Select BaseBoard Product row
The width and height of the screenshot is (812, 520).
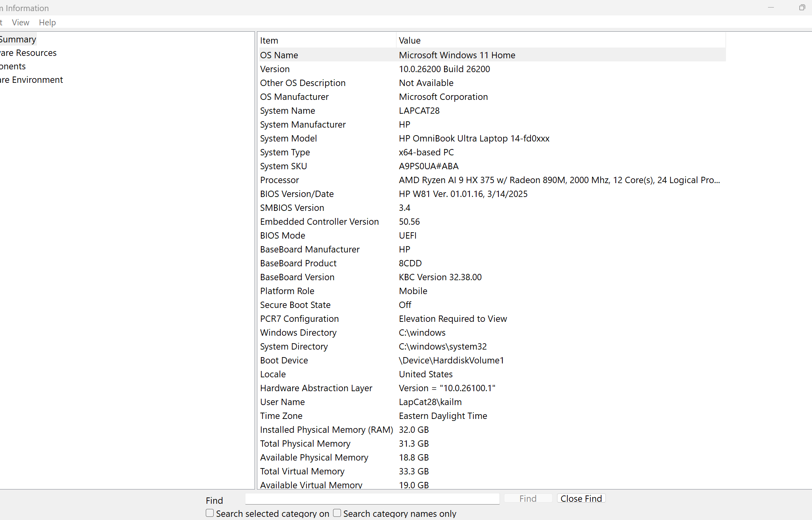pyautogui.click(x=492, y=263)
